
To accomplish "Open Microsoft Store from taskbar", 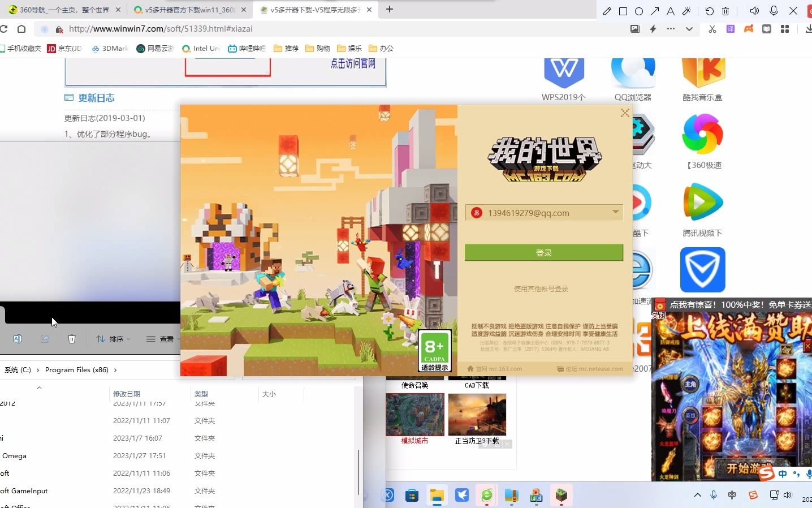I will pyautogui.click(x=412, y=496).
